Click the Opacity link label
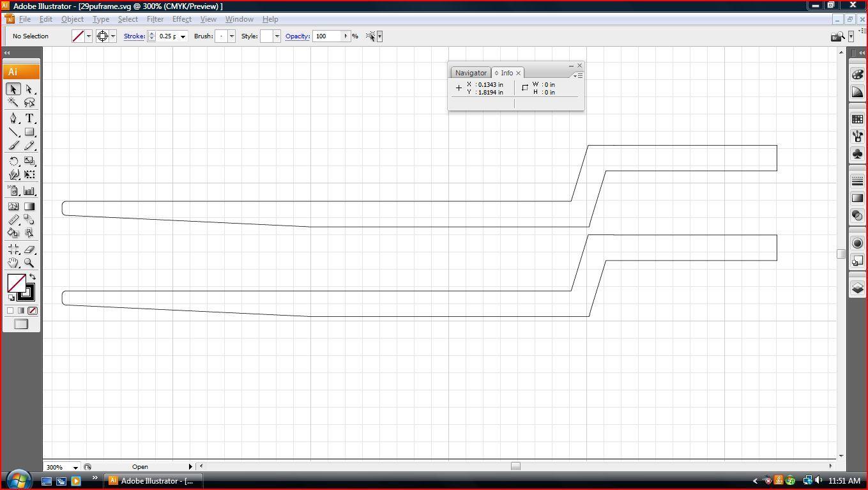The width and height of the screenshot is (868, 490). (x=297, y=36)
